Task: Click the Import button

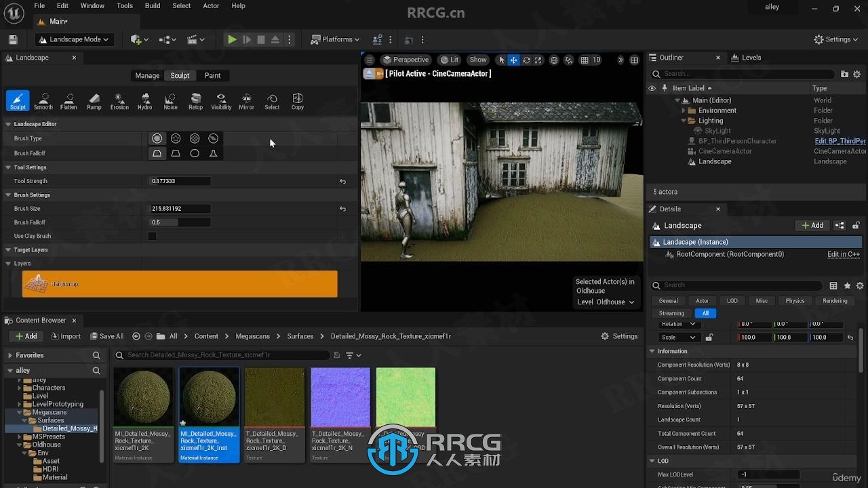Action: click(64, 336)
